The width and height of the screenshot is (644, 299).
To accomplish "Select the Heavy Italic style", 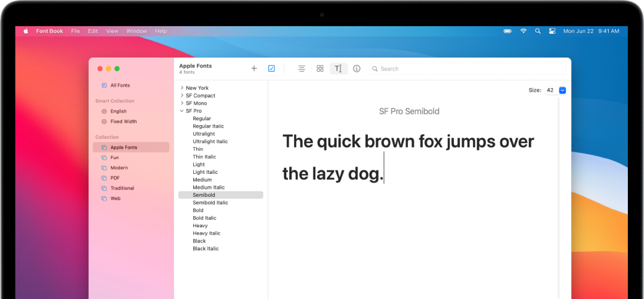I will [x=206, y=233].
